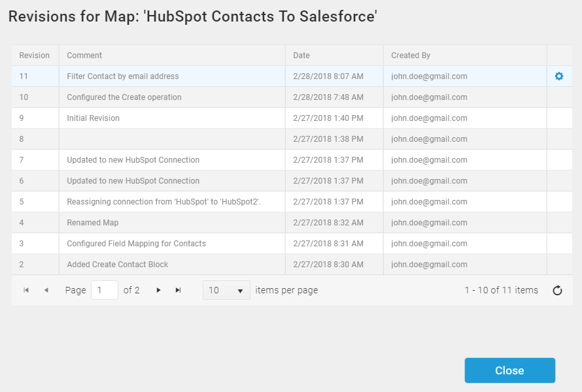Select the 'Filter Contact by email address' comment
The height and width of the screenshot is (392, 582).
123,76
